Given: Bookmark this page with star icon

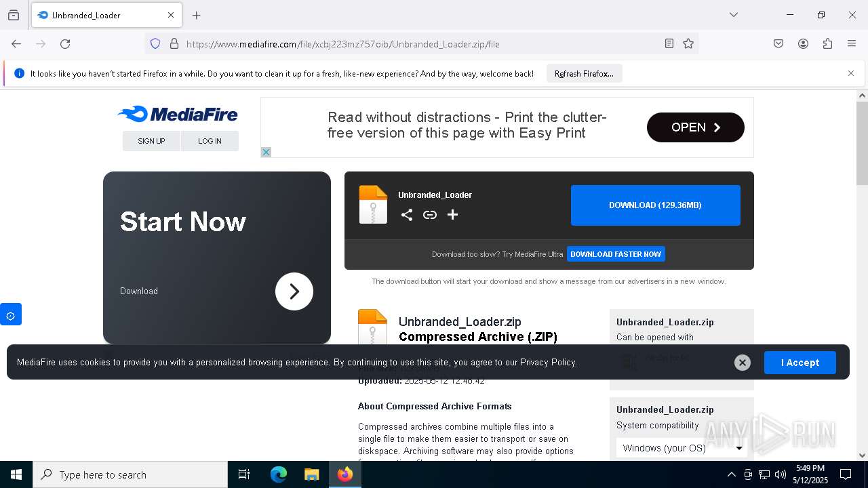Looking at the screenshot, I should [x=688, y=44].
